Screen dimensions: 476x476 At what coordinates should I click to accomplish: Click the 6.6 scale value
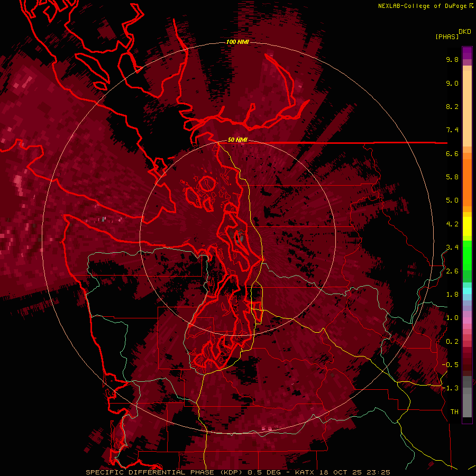(452, 154)
